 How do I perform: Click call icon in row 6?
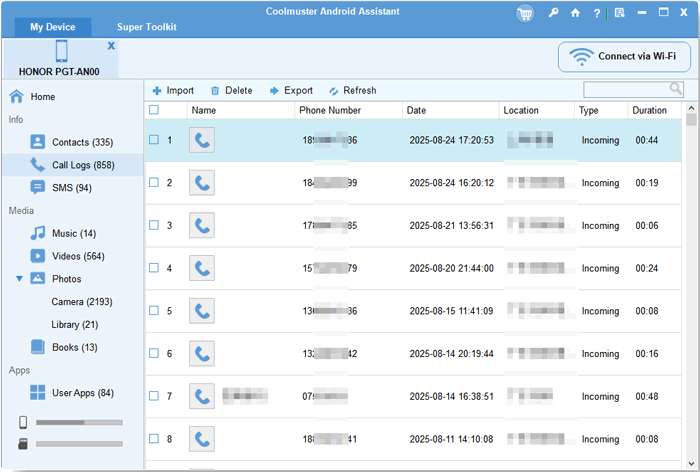point(202,354)
